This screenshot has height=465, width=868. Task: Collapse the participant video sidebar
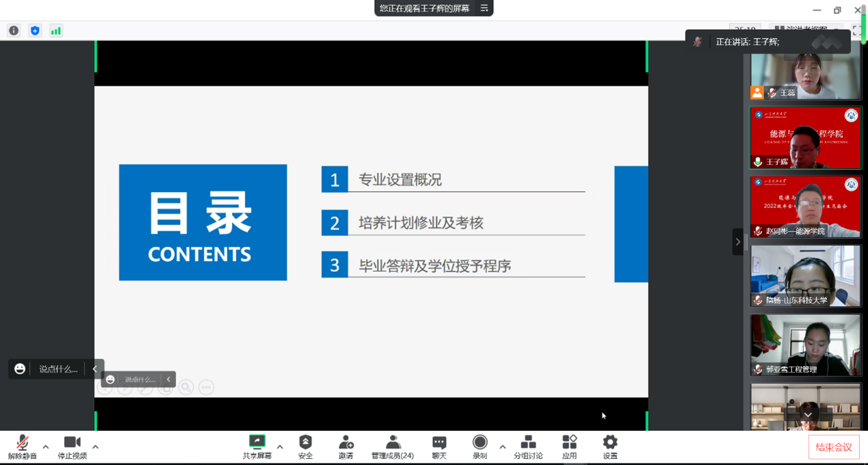(737, 241)
